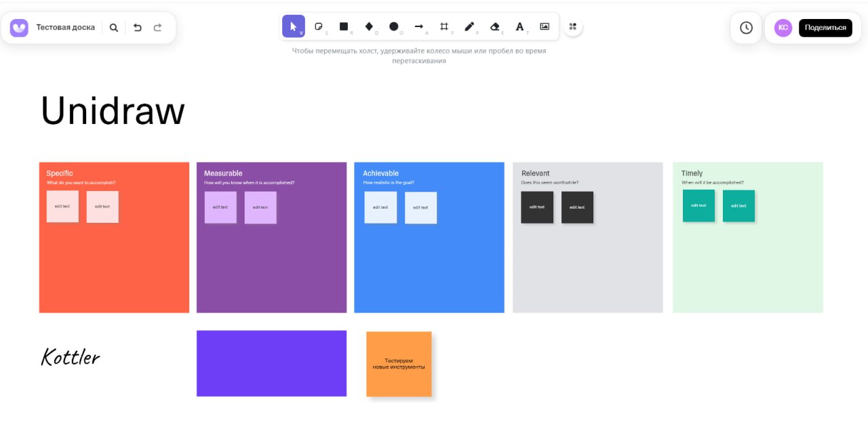Select the eraser tool
This screenshot has height=439, width=868.
click(494, 26)
